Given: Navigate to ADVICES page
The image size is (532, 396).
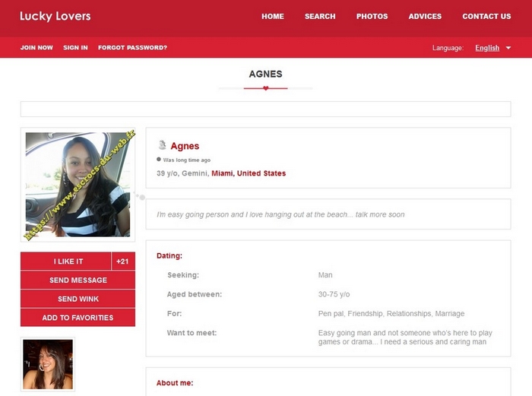Looking at the screenshot, I should tap(425, 16).
